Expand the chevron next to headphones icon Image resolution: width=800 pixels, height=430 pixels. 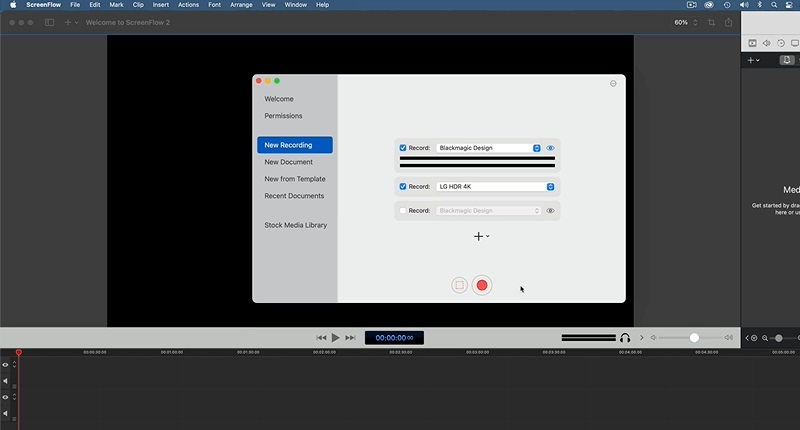[x=642, y=338]
